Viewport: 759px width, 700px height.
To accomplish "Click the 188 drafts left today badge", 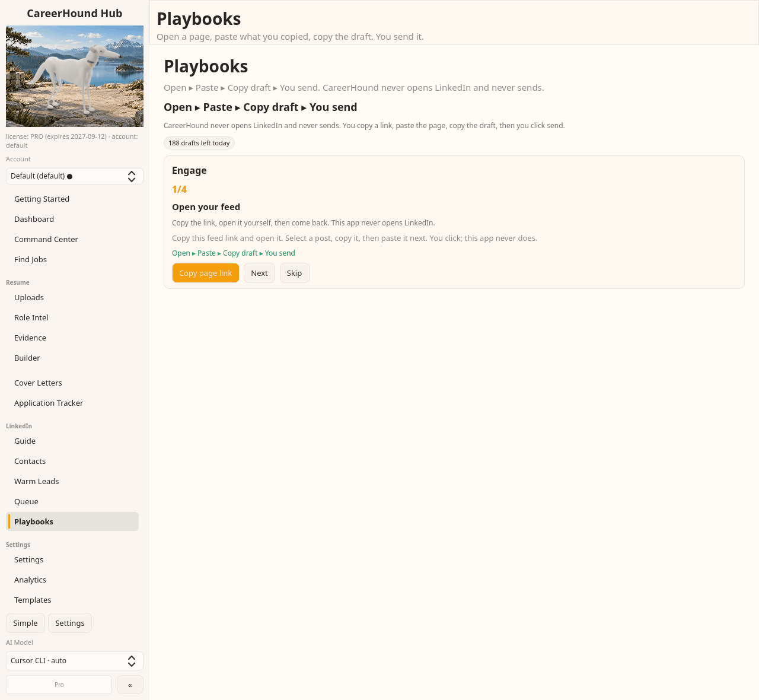I will click(x=199, y=143).
